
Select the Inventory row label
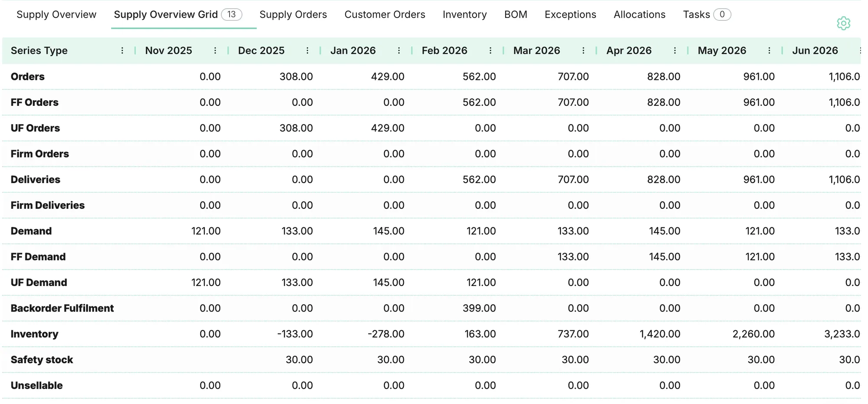pos(35,334)
